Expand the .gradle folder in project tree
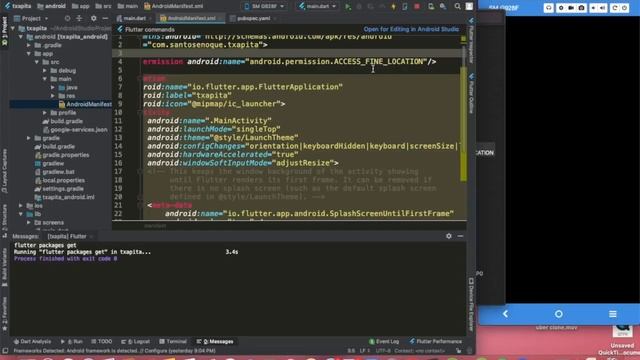 click(x=29, y=45)
